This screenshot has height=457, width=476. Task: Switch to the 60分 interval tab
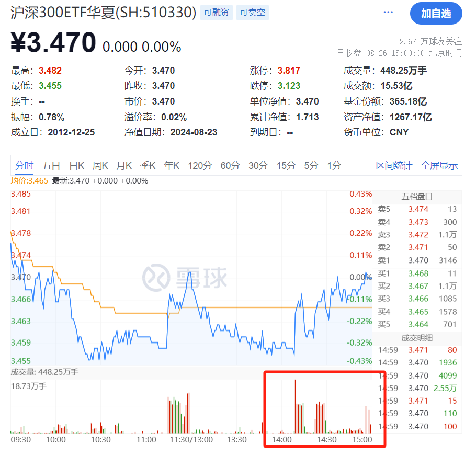point(230,166)
